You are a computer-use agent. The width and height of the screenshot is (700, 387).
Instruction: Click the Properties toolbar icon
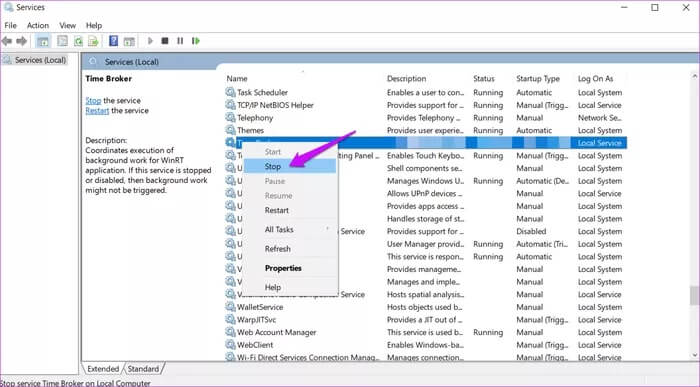pos(62,41)
